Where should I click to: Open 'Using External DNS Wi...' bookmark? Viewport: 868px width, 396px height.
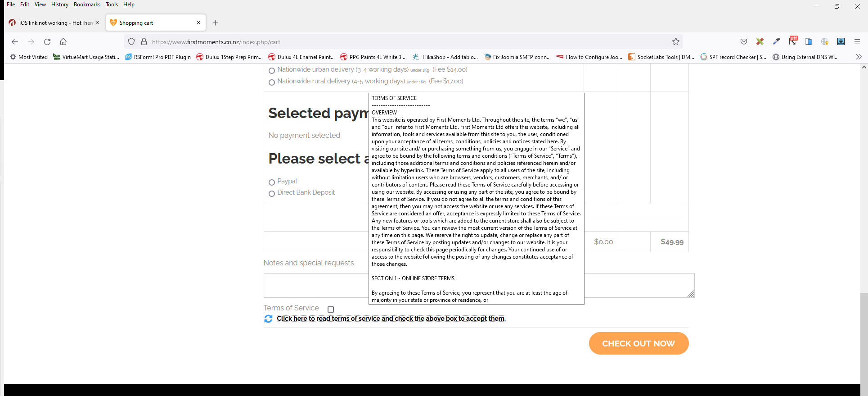805,57
